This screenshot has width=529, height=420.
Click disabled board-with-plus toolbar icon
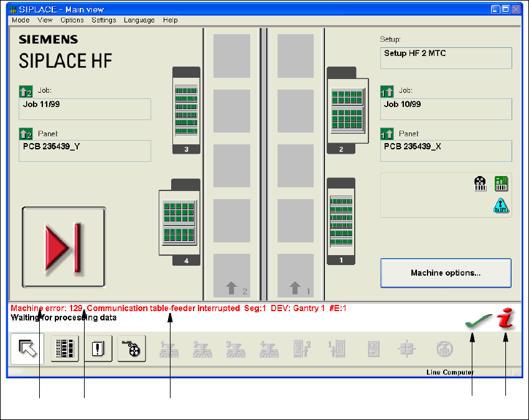click(x=373, y=349)
